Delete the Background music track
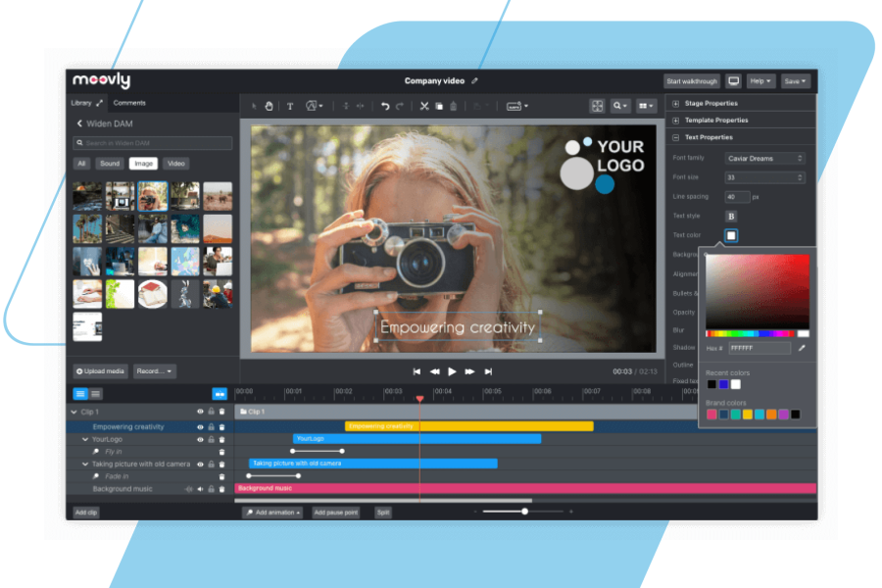This screenshot has height=588, width=882. click(x=221, y=489)
